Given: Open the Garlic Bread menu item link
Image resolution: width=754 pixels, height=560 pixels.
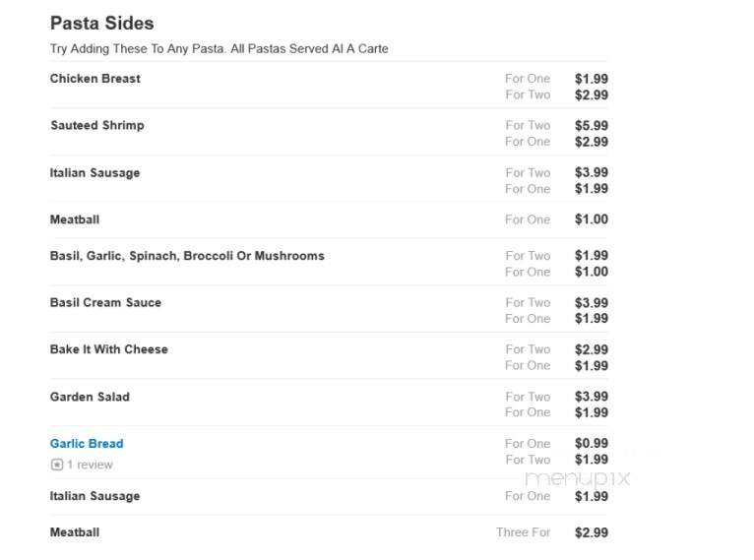Looking at the screenshot, I should [87, 444].
